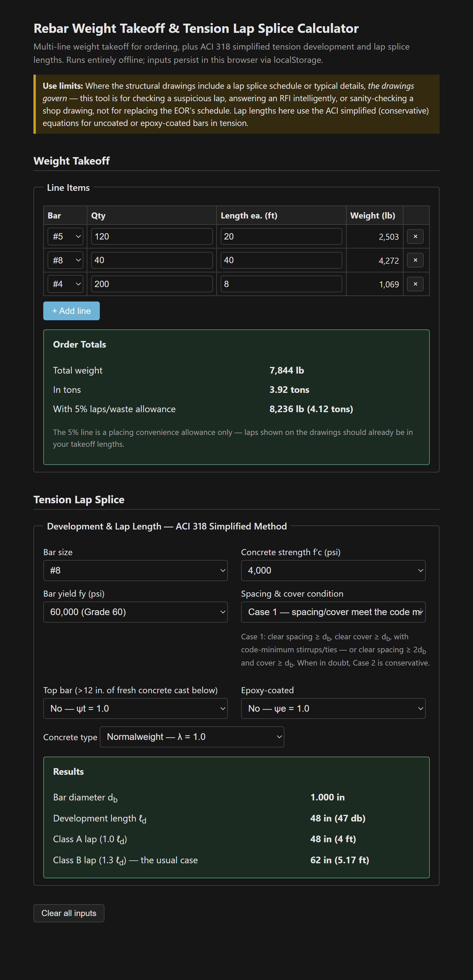
Task: Click 8,236 lb (4.12 tons) value
Action: tap(311, 409)
